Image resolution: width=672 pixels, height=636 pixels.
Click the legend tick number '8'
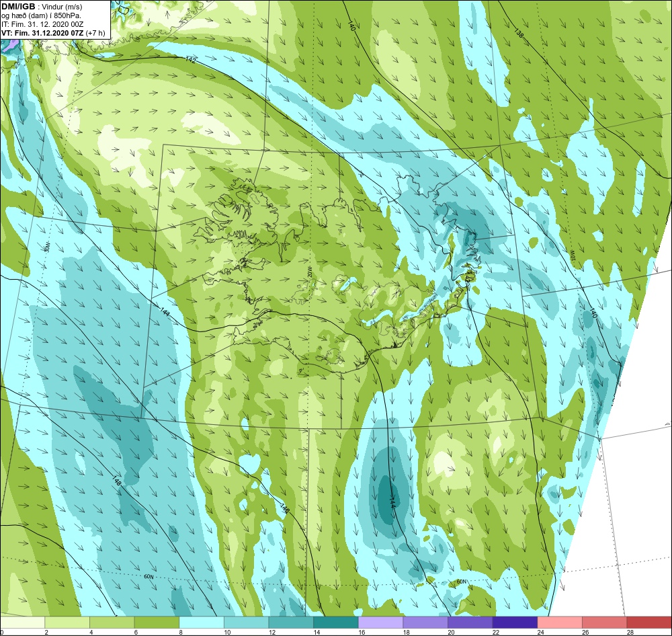pos(181,632)
